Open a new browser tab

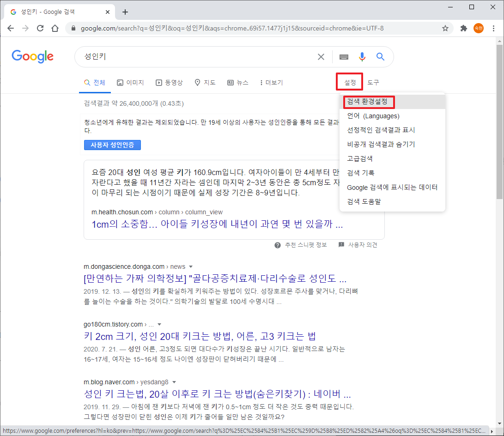(x=125, y=12)
